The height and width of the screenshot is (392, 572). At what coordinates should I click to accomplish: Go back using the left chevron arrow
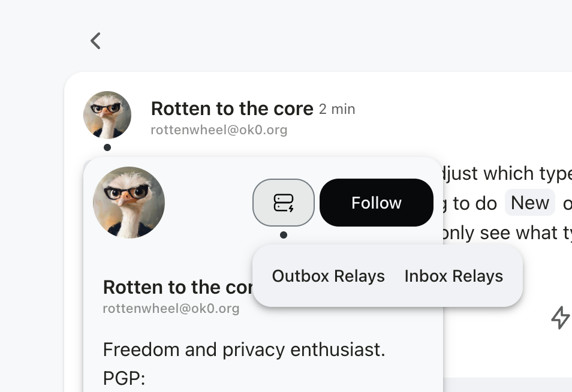click(x=95, y=41)
